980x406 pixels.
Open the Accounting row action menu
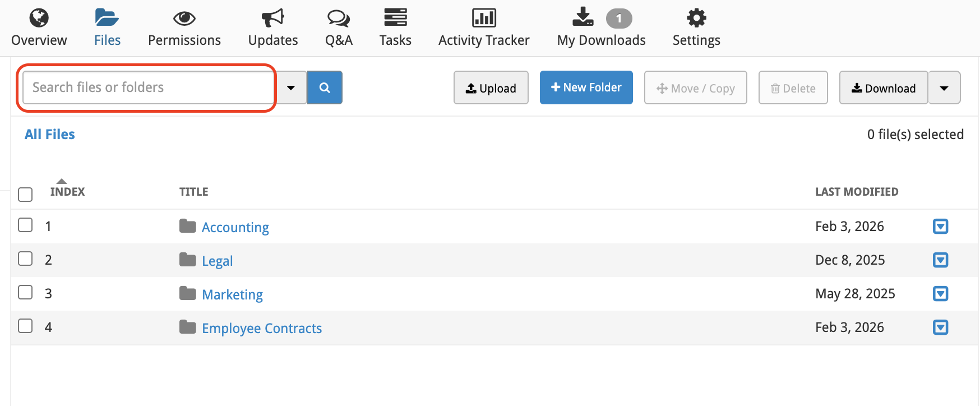tap(940, 226)
